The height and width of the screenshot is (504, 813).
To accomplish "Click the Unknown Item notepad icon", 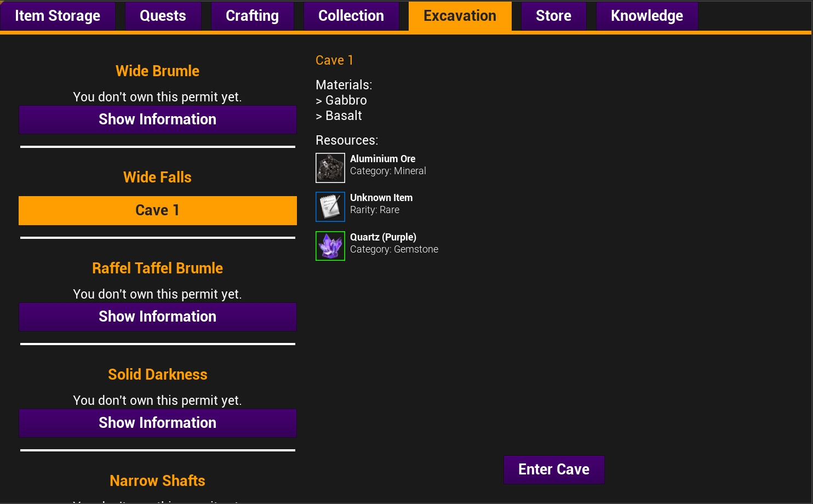I will pyautogui.click(x=330, y=207).
